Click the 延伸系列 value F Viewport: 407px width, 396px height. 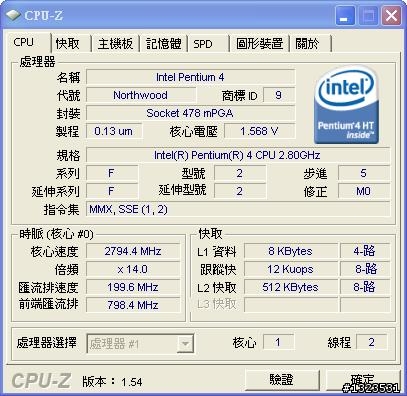pyautogui.click(x=112, y=191)
